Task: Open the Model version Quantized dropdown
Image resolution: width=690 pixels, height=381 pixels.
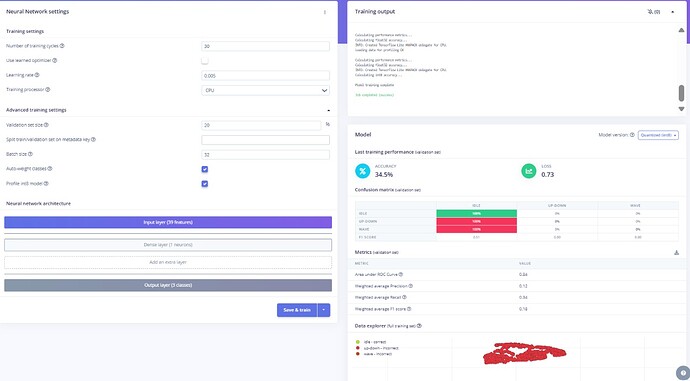Action: click(658, 135)
